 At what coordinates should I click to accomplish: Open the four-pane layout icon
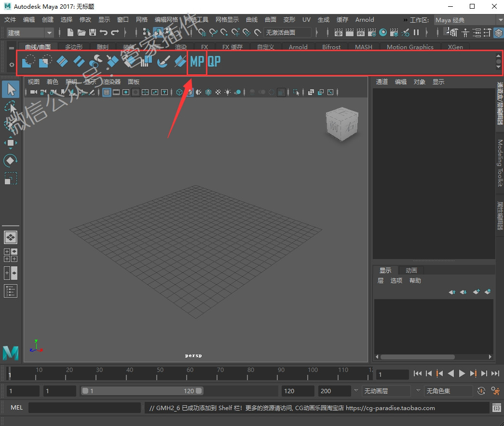point(10,255)
